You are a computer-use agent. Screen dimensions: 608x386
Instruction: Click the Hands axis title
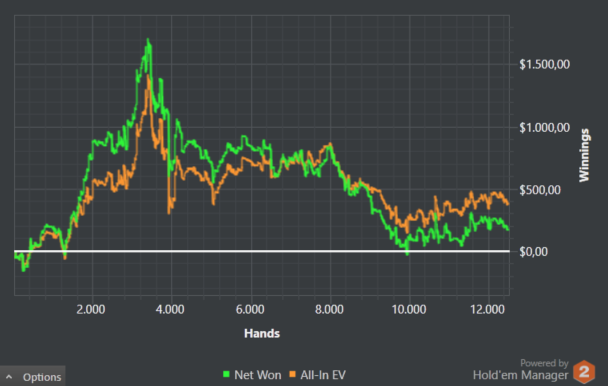click(262, 333)
